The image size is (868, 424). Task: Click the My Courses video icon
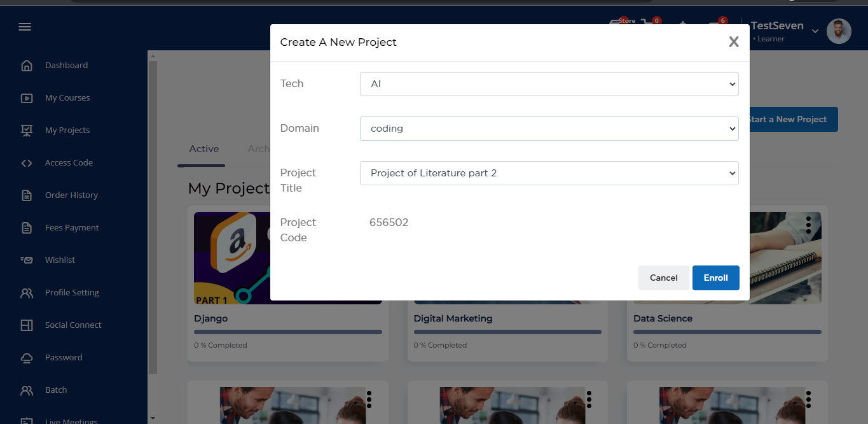27,98
